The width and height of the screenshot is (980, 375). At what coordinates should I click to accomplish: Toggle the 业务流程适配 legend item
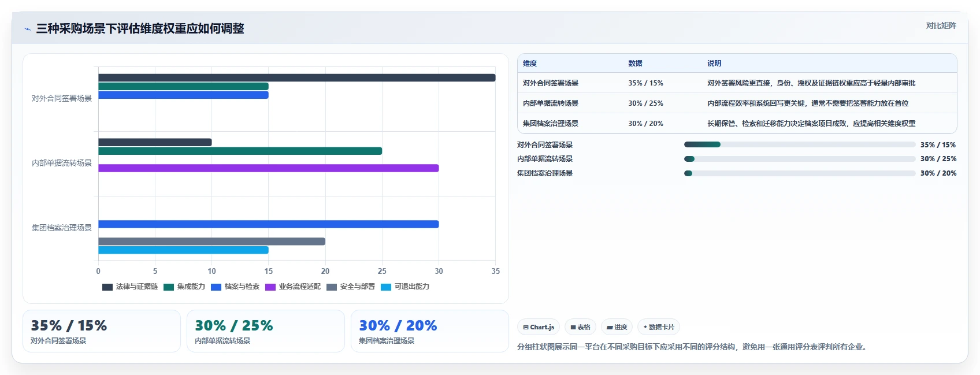click(293, 287)
